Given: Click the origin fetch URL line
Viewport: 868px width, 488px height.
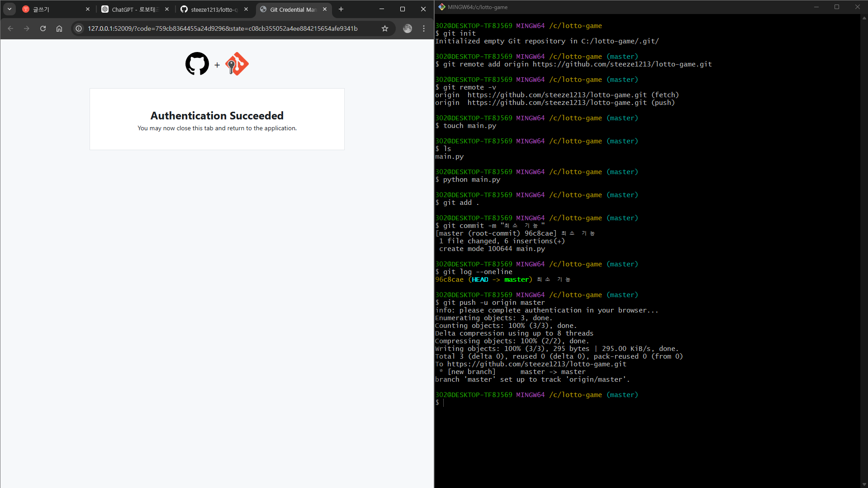Looking at the screenshot, I should (x=557, y=95).
